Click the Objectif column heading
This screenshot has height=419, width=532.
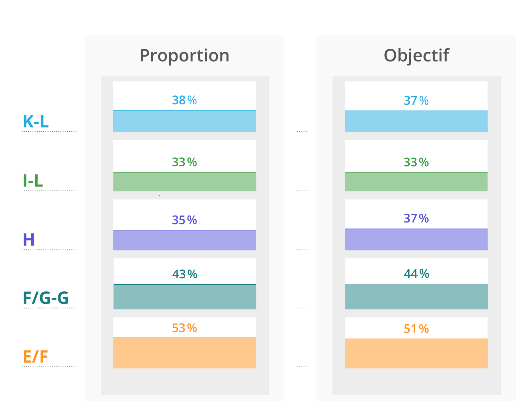416,56
